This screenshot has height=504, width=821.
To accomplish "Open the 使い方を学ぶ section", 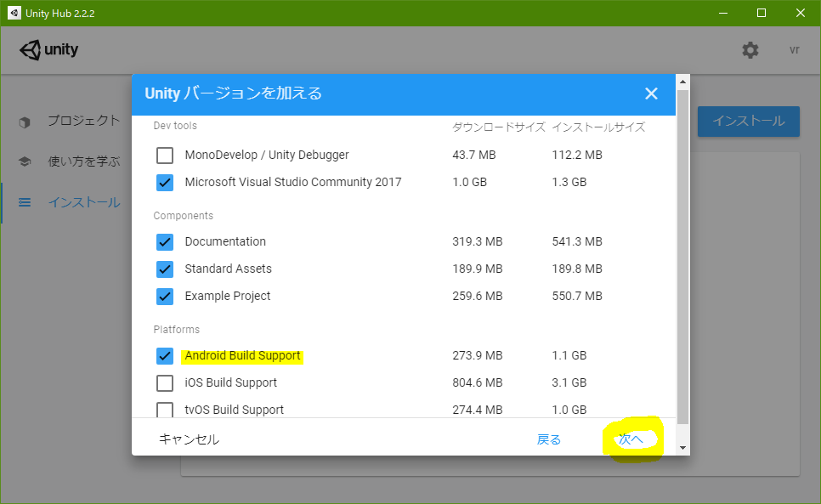I will point(84,161).
